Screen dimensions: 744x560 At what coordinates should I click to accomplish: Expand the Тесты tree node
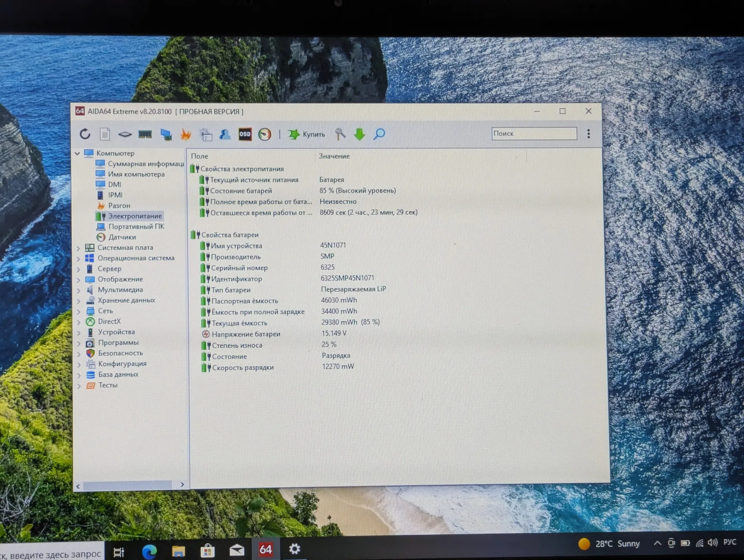[79, 386]
